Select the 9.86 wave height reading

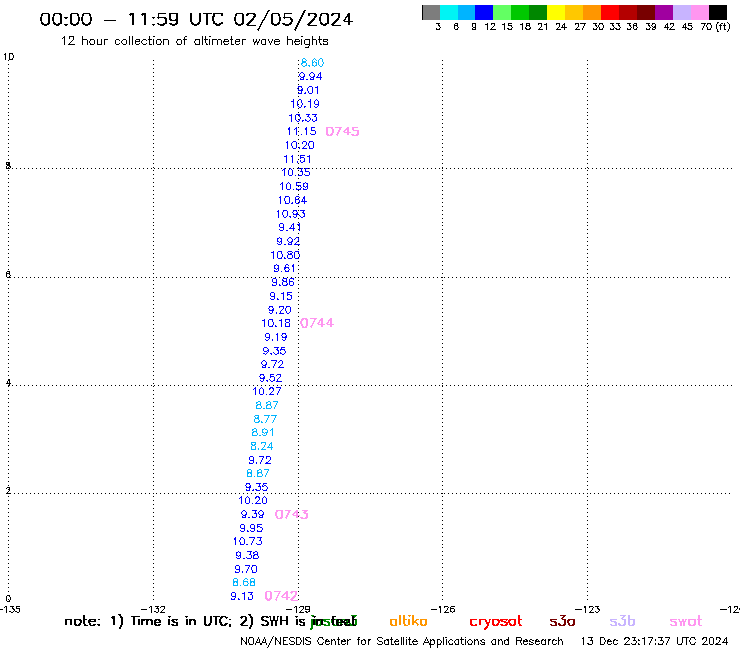click(x=283, y=282)
